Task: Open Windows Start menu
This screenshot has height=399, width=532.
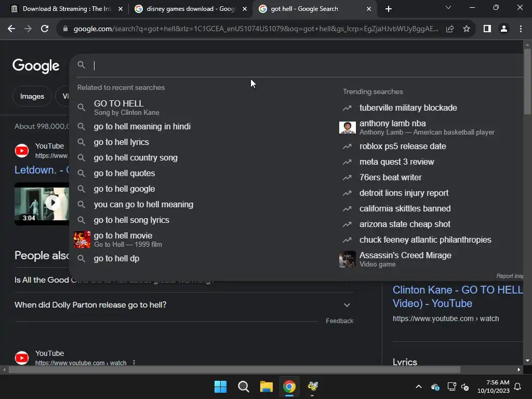Action: click(x=220, y=387)
